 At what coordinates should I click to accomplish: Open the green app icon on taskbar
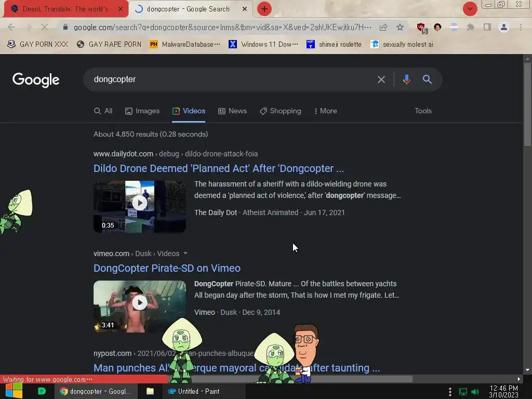tap(42, 391)
